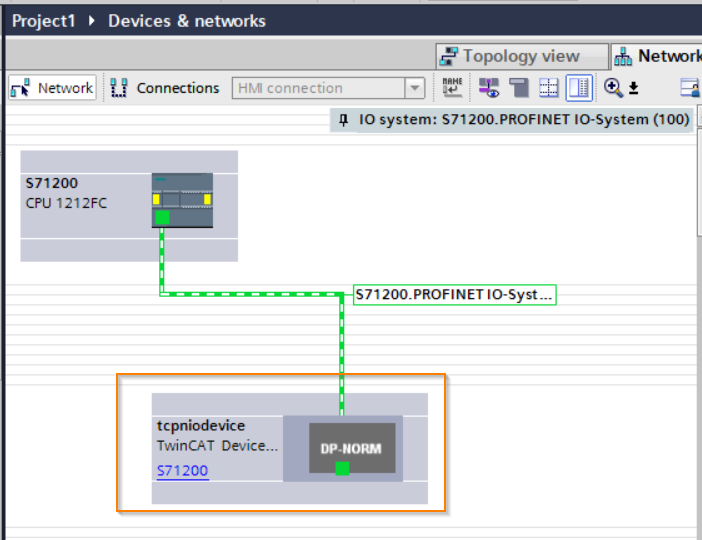Click the download arrow beside zoom

pos(633,88)
